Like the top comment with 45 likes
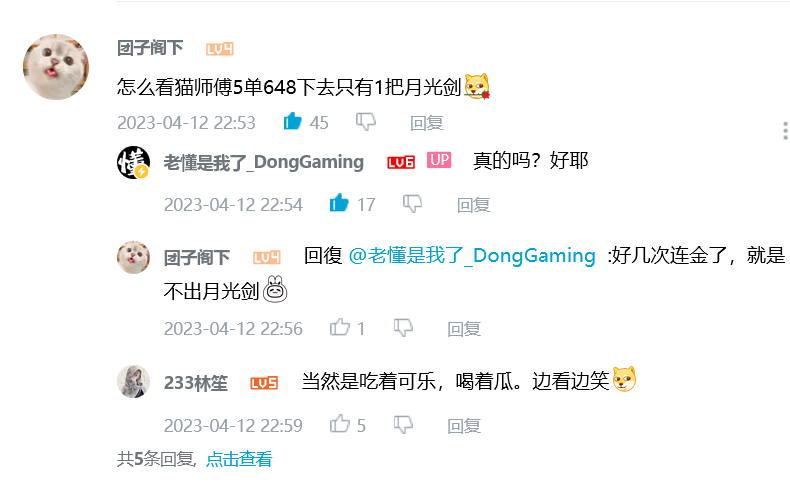The height and width of the screenshot is (483, 790). pyautogui.click(x=293, y=121)
